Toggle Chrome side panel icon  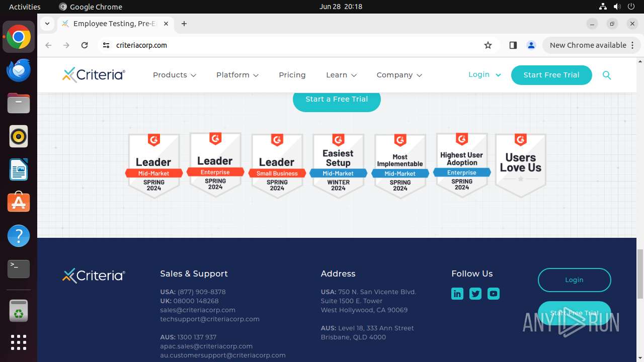[x=513, y=45]
